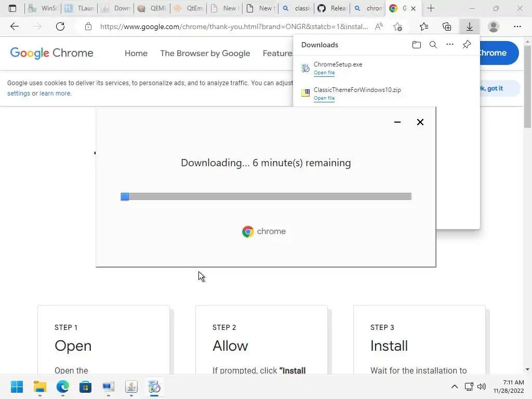Open Edge Settings and more menu
Viewport: 532px width, 399px height.
click(x=517, y=26)
